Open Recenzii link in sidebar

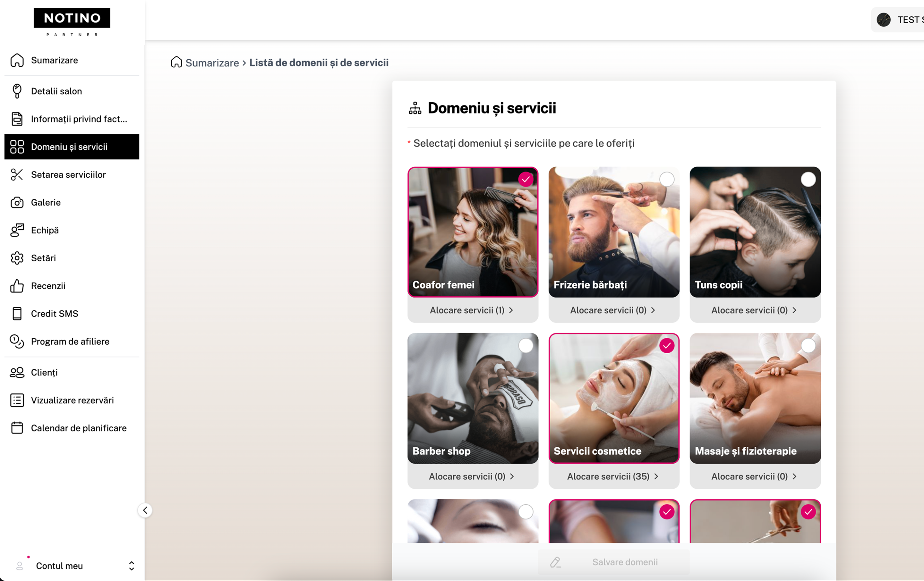pyautogui.click(x=72, y=286)
